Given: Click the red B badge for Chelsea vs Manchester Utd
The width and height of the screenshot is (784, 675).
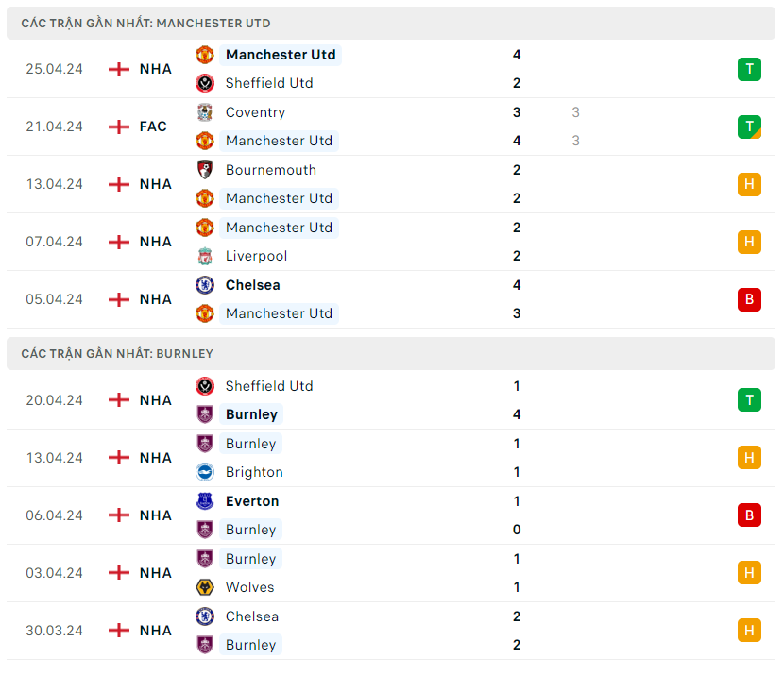Looking at the screenshot, I should (x=749, y=299).
